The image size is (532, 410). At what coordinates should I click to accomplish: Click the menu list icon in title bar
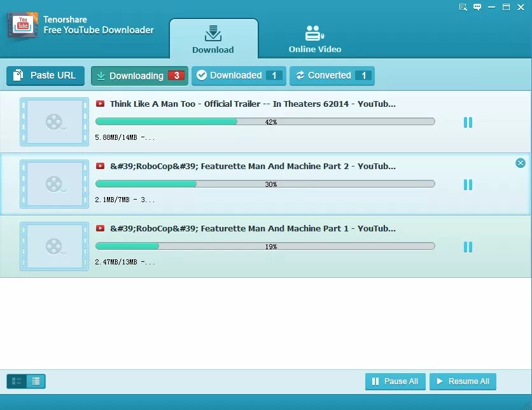[x=463, y=7]
